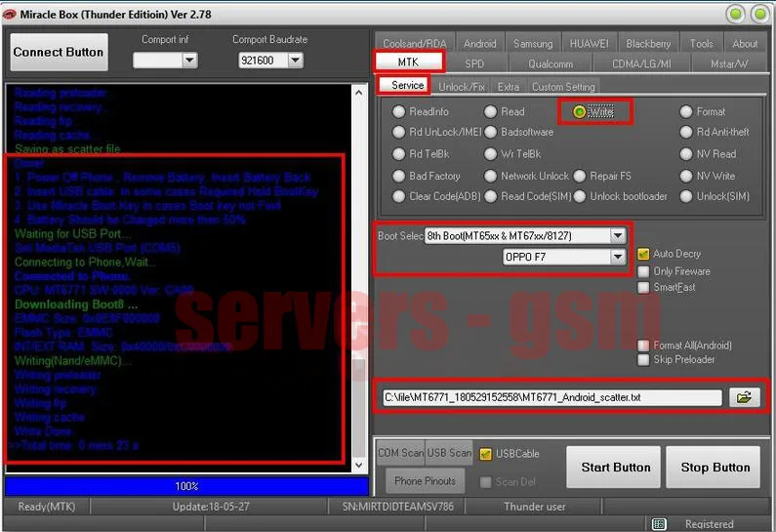Open the CDMA/LG/MI tab
Image resolution: width=776 pixels, height=532 pixels.
(x=641, y=63)
